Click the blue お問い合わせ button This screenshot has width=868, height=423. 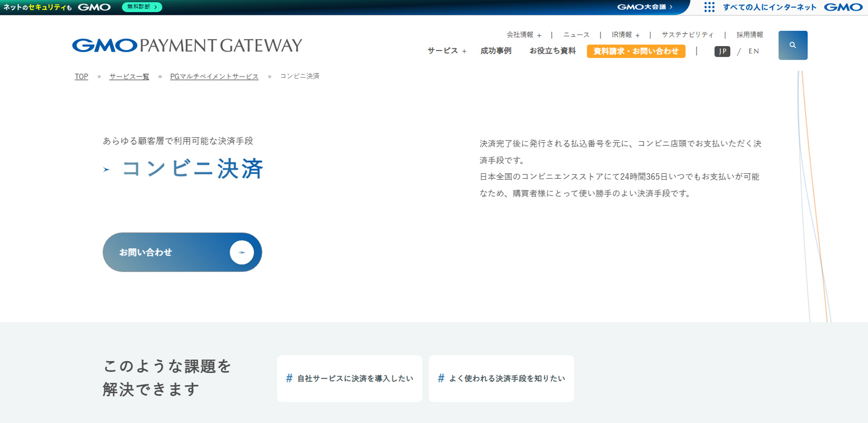tap(182, 252)
